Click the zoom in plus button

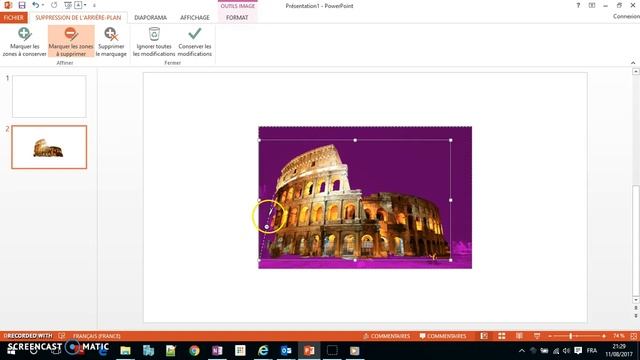[604, 336]
